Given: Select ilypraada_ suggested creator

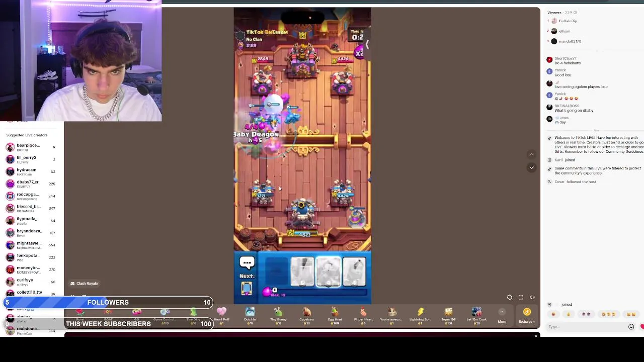Looking at the screenshot, I should coord(30,220).
